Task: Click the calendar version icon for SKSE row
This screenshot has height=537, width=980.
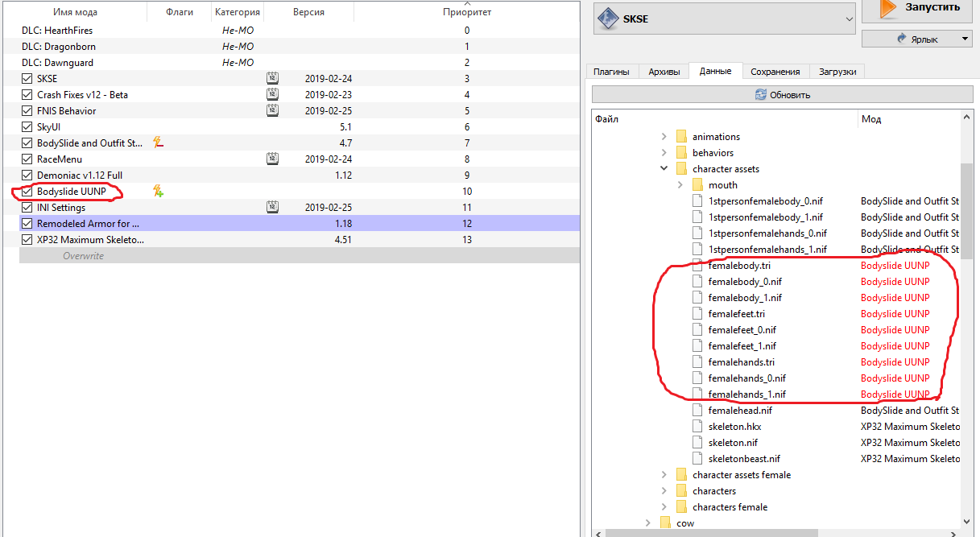Action: pos(272,78)
